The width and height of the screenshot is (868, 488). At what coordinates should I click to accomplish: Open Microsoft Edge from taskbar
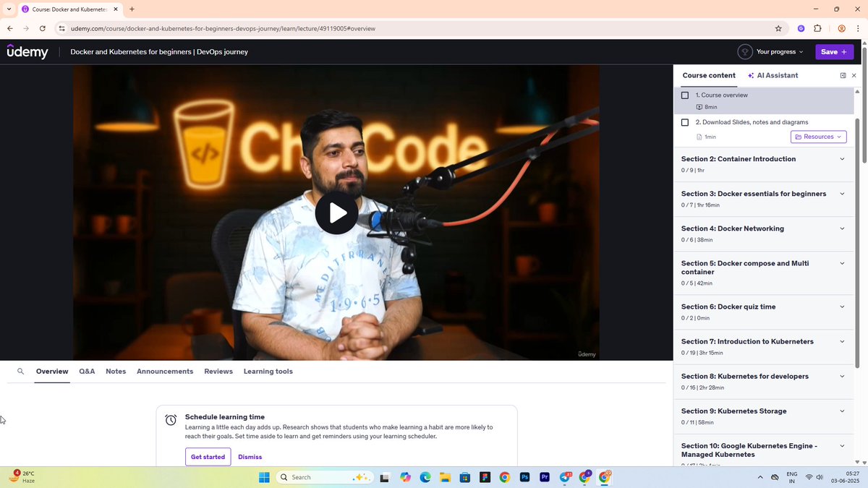pyautogui.click(x=425, y=477)
